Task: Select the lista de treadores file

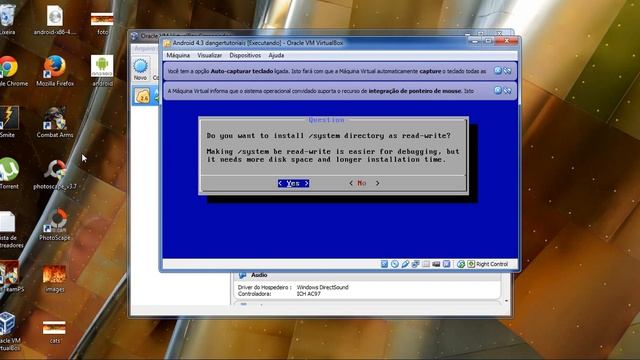Action: point(9,229)
